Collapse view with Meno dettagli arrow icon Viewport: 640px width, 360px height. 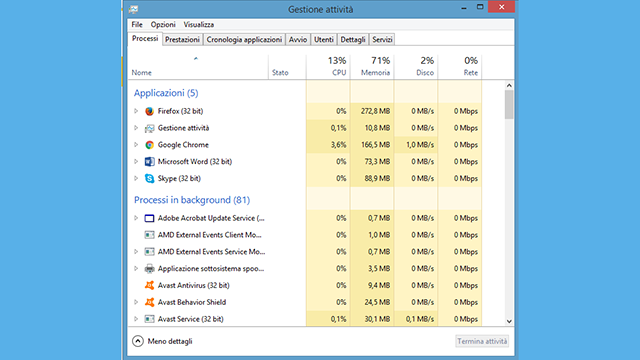[x=138, y=341]
